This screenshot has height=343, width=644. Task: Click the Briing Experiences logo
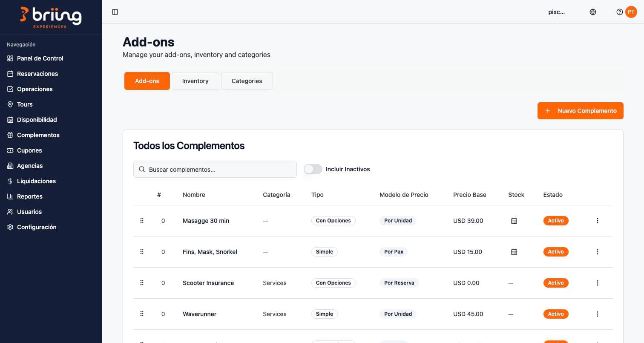(x=51, y=17)
